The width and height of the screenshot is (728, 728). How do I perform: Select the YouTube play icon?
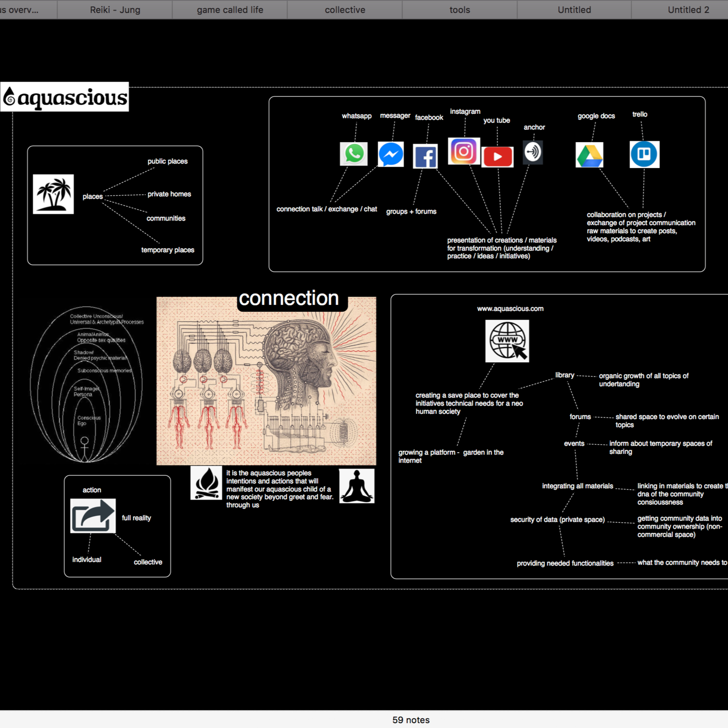[x=497, y=157]
